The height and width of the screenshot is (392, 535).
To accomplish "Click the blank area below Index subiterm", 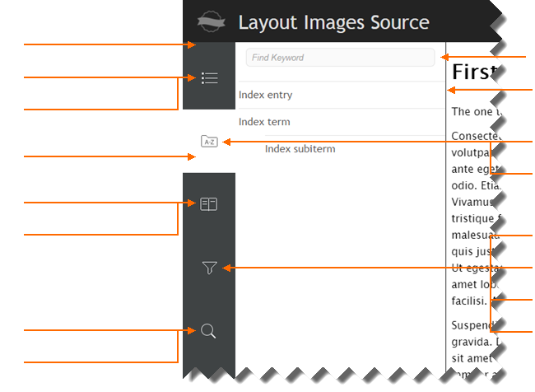I will (337, 264).
